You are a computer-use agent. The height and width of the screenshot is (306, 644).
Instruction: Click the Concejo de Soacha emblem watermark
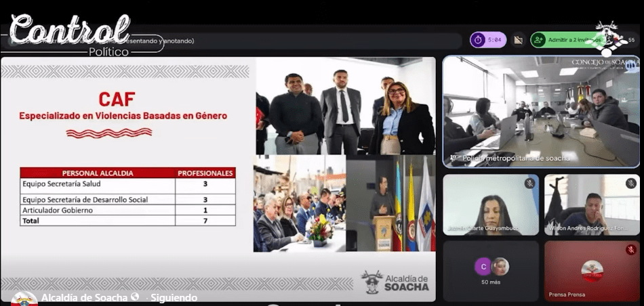tap(606, 38)
